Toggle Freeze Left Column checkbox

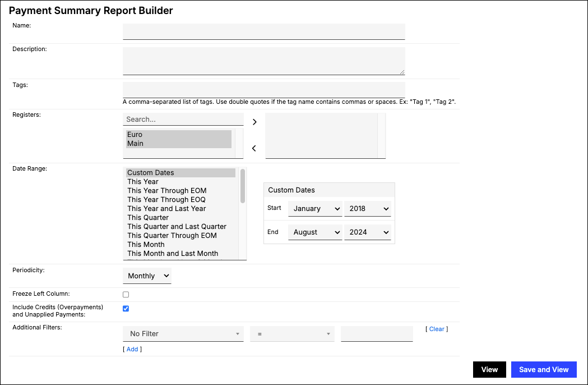click(x=126, y=295)
